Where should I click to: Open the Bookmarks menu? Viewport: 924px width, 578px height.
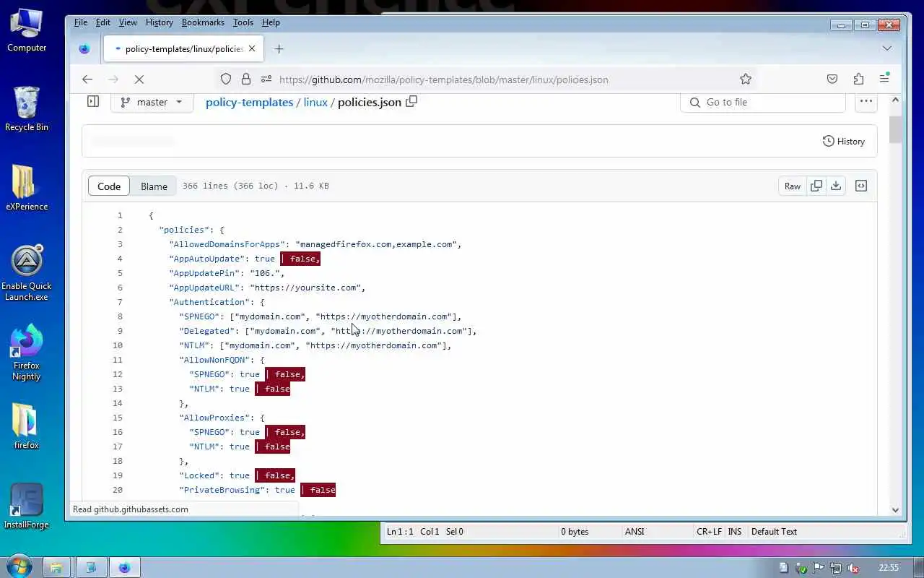(x=203, y=22)
